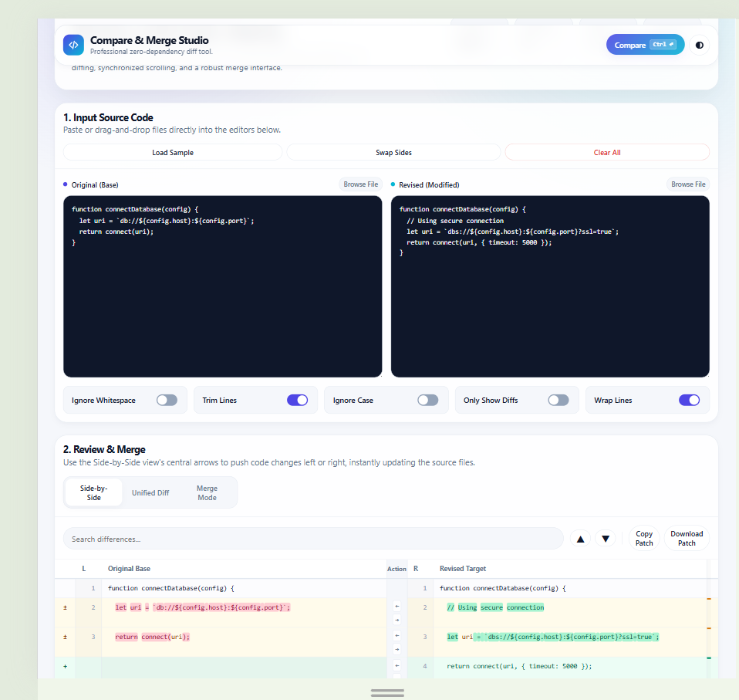739x700 pixels.
Task: Click the bottom drag handle bar
Action: (387, 692)
